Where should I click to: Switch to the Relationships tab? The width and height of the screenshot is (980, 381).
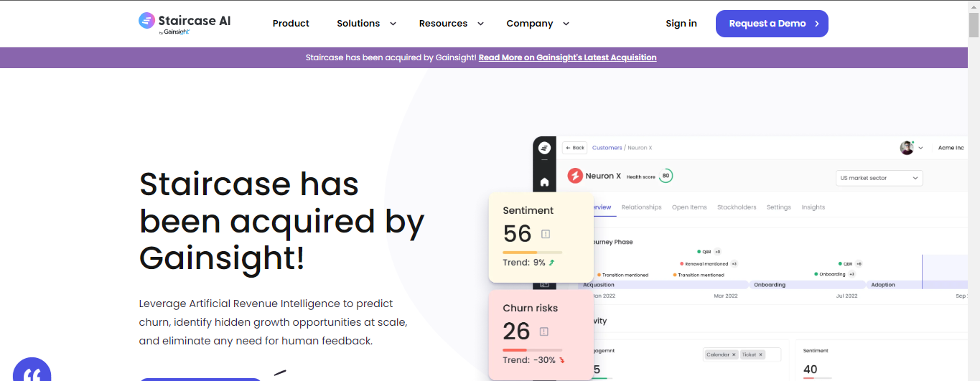click(641, 207)
